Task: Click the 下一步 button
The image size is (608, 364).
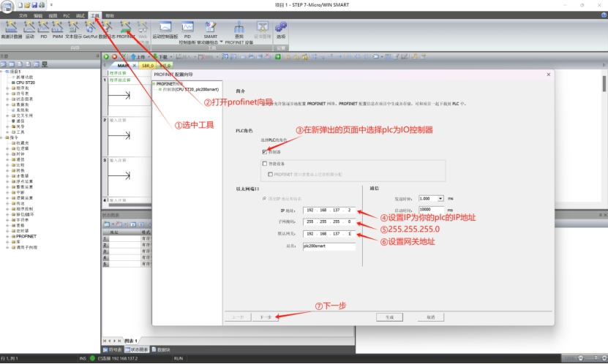Action: pos(266,317)
